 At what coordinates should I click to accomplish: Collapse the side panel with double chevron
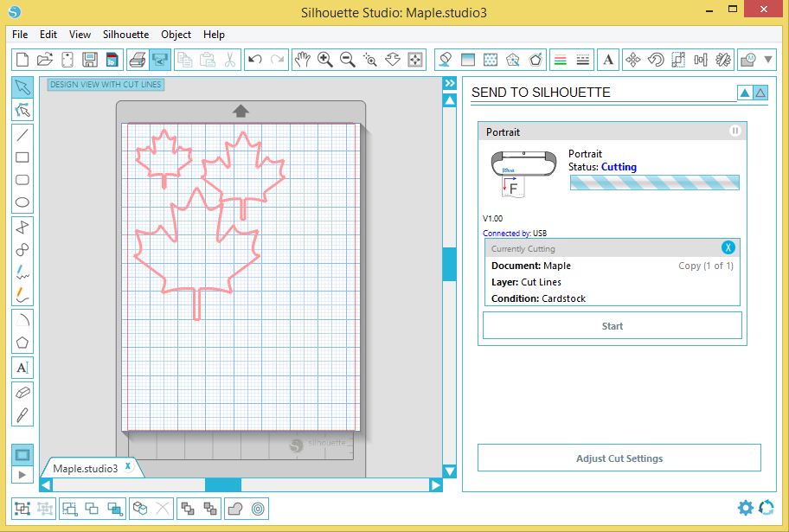(x=450, y=83)
